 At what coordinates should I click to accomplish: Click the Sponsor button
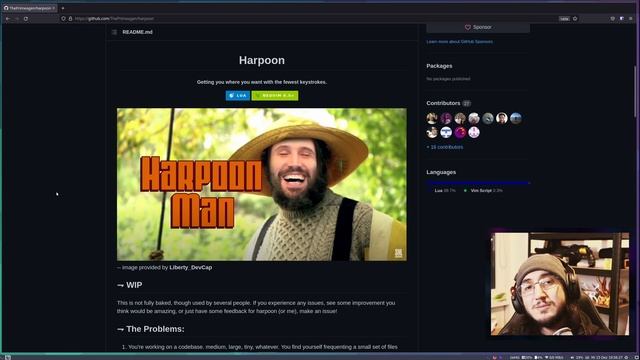coord(478,27)
